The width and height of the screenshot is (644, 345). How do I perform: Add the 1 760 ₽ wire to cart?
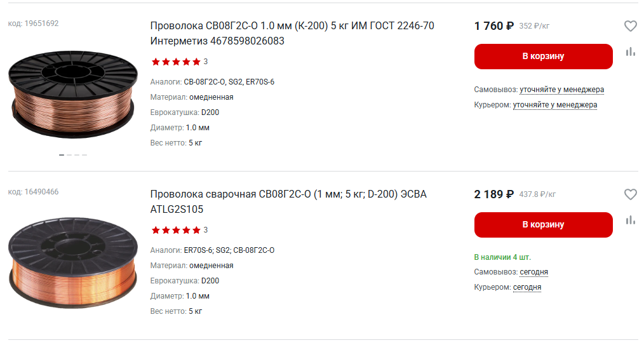(x=543, y=57)
